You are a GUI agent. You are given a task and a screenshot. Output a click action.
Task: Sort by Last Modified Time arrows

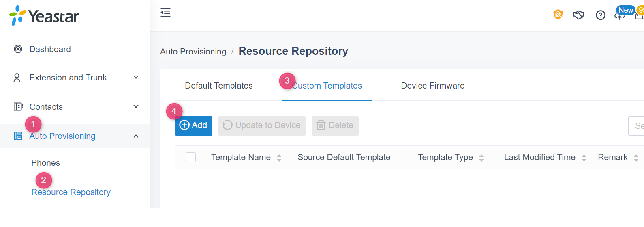[584, 158]
